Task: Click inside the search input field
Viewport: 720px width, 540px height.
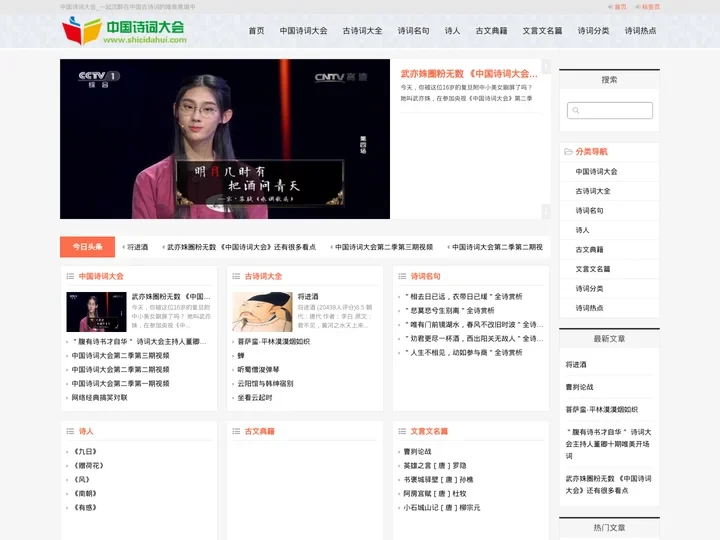Action: click(x=610, y=110)
